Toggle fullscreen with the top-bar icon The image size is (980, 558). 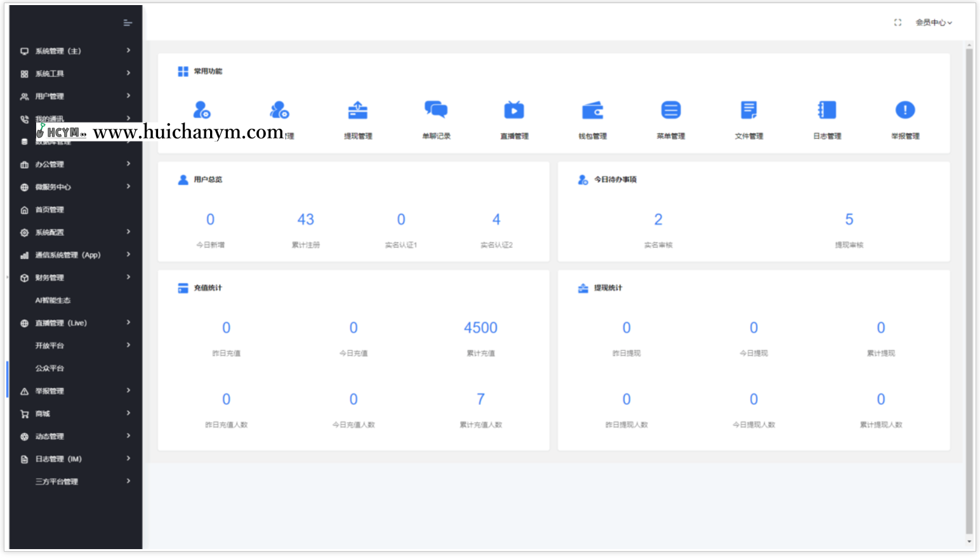pos(897,23)
